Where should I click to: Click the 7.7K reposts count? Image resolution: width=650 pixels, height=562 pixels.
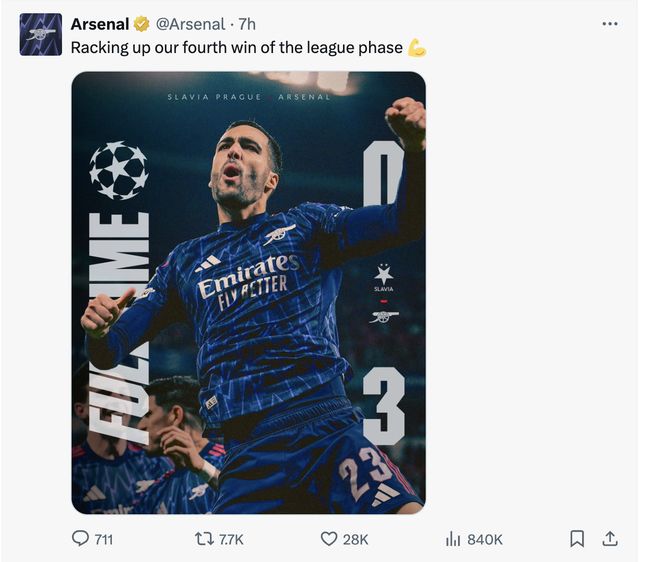tap(231, 539)
